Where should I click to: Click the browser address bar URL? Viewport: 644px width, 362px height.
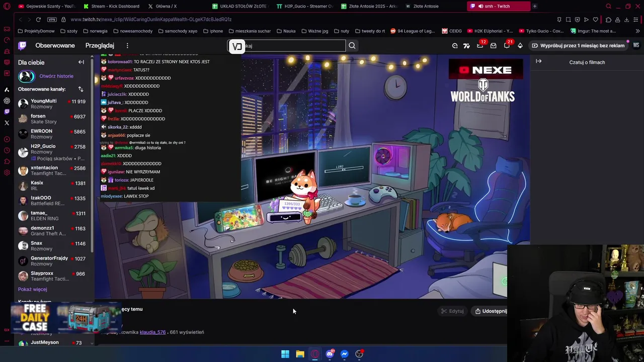tap(151, 20)
